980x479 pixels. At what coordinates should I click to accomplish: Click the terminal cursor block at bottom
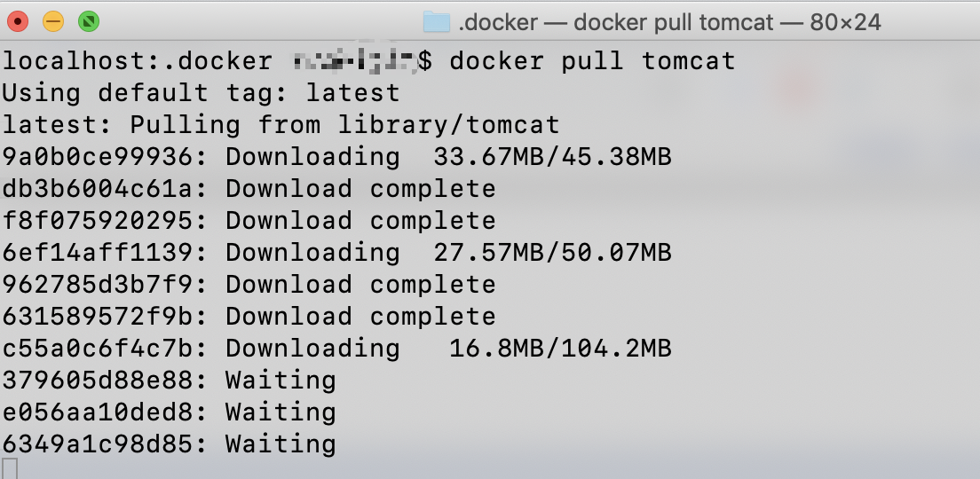tap(9, 468)
